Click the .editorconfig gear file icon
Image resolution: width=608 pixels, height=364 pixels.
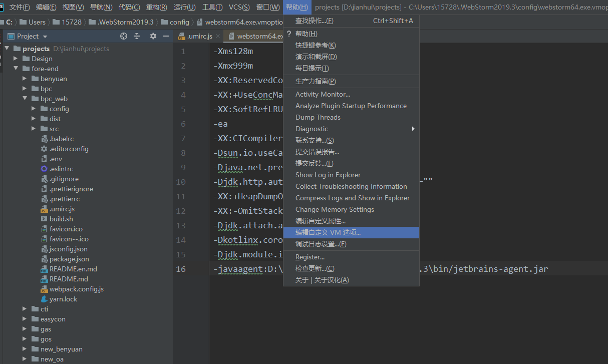click(x=44, y=149)
